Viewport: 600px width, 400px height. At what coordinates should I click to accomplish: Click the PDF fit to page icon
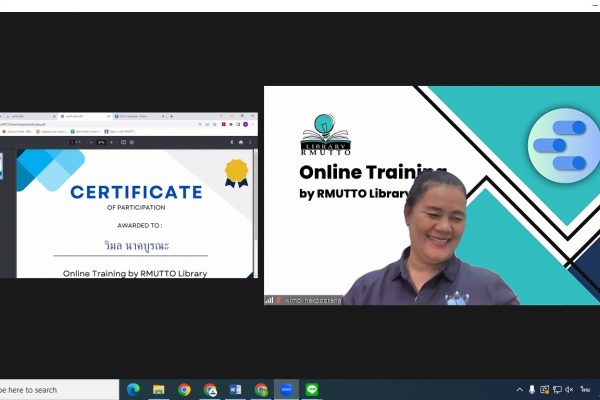123,142
